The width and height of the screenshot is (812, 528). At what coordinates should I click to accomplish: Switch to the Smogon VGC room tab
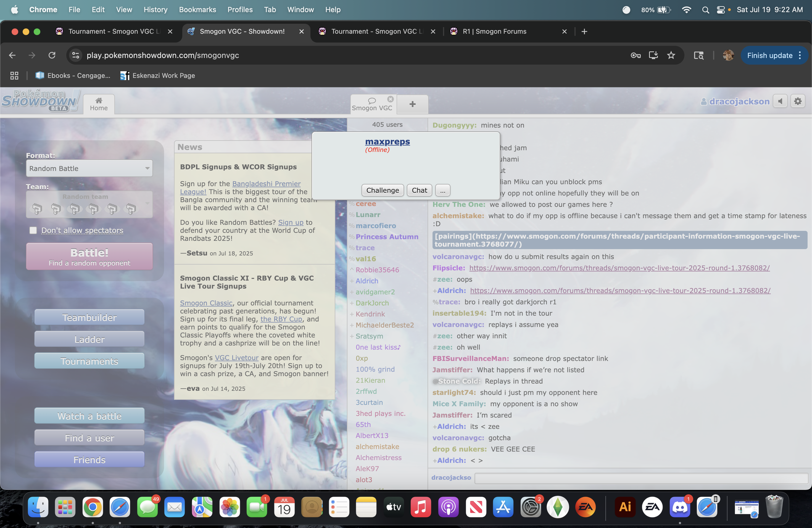point(372,104)
